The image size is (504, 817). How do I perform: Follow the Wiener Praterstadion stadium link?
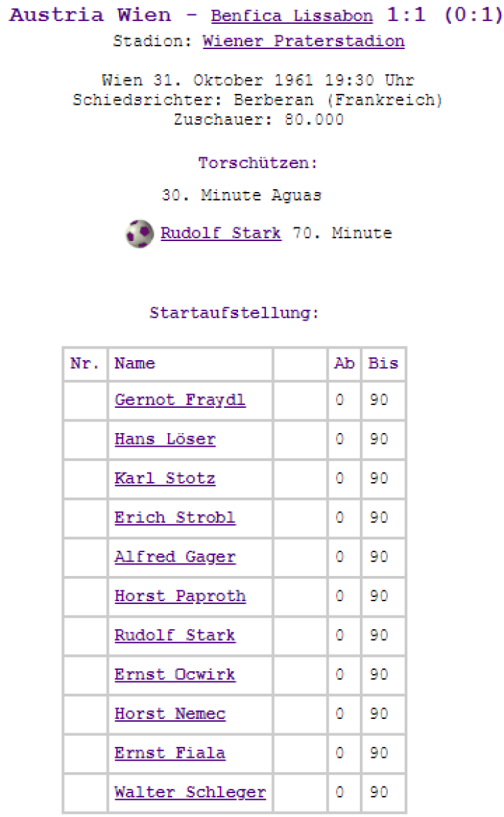point(303,41)
